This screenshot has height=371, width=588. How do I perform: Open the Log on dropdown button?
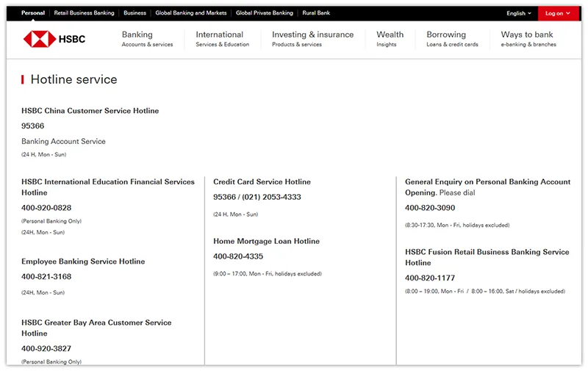[558, 13]
